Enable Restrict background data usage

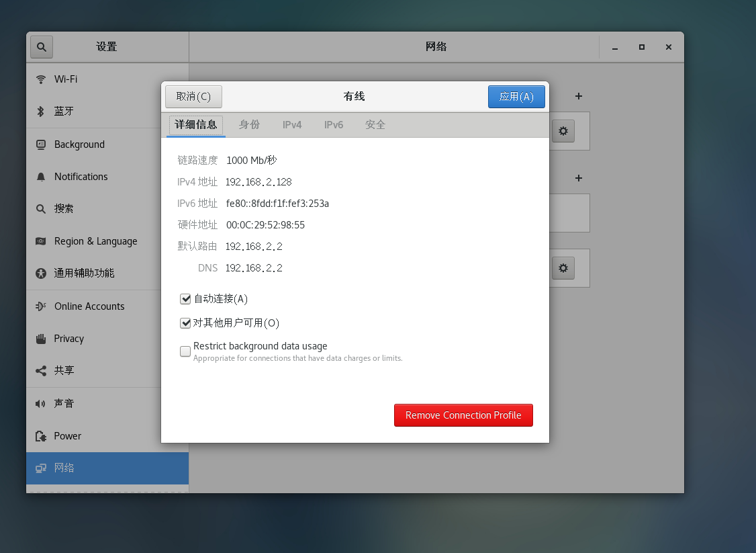click(185, 351)
